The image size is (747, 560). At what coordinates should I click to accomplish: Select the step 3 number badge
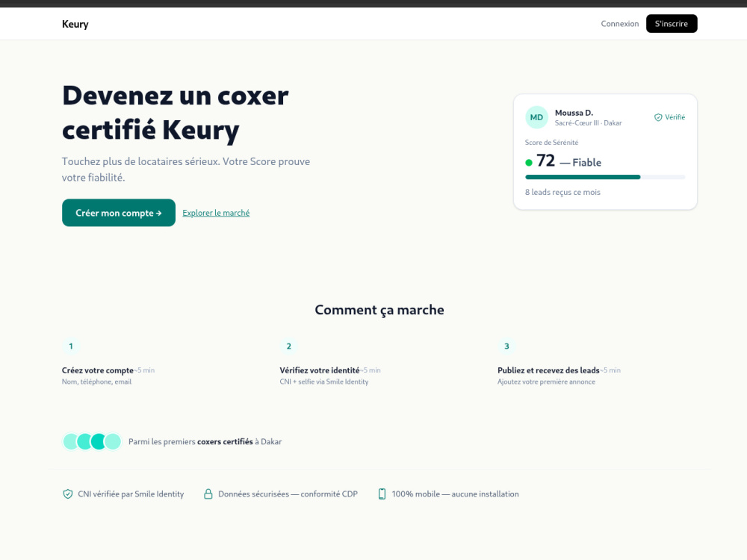pos(506,346)
